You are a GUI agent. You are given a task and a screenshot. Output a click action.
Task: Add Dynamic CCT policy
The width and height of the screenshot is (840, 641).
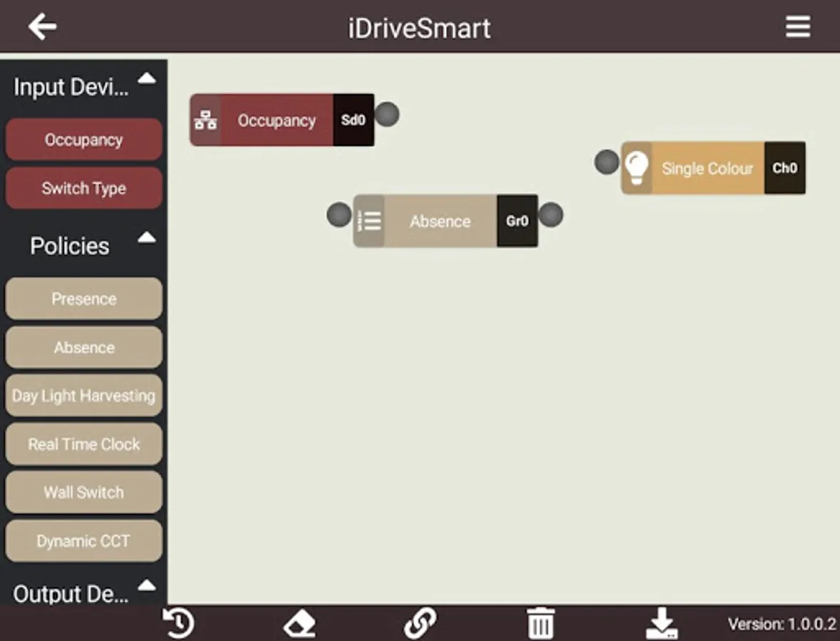pyautogui.click(x=84, y=541)
